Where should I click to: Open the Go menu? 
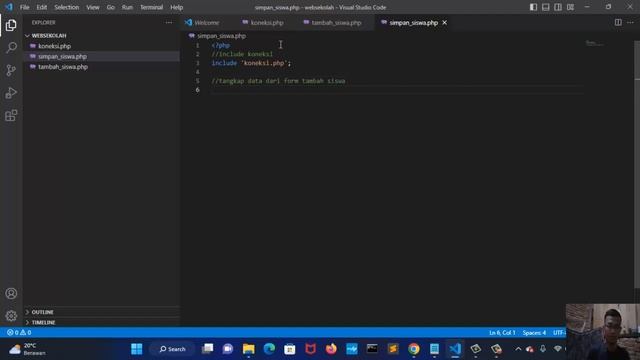[x=111, y=7]
